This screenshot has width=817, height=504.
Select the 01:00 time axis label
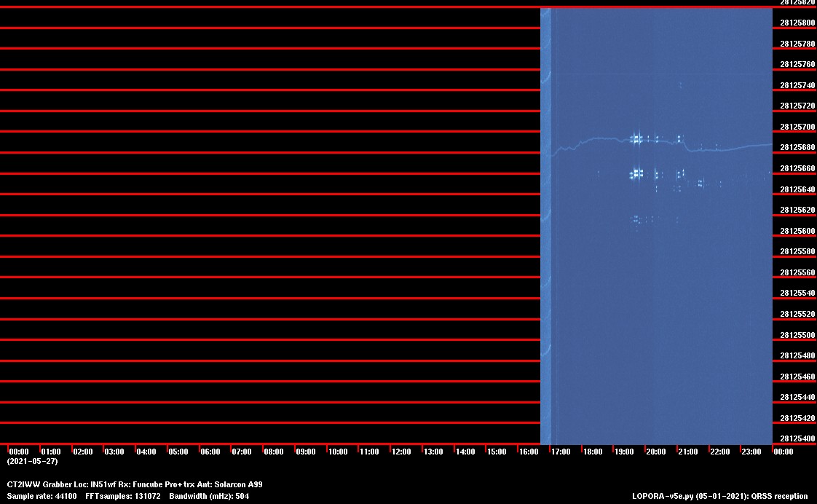click(x=51, y=452)
